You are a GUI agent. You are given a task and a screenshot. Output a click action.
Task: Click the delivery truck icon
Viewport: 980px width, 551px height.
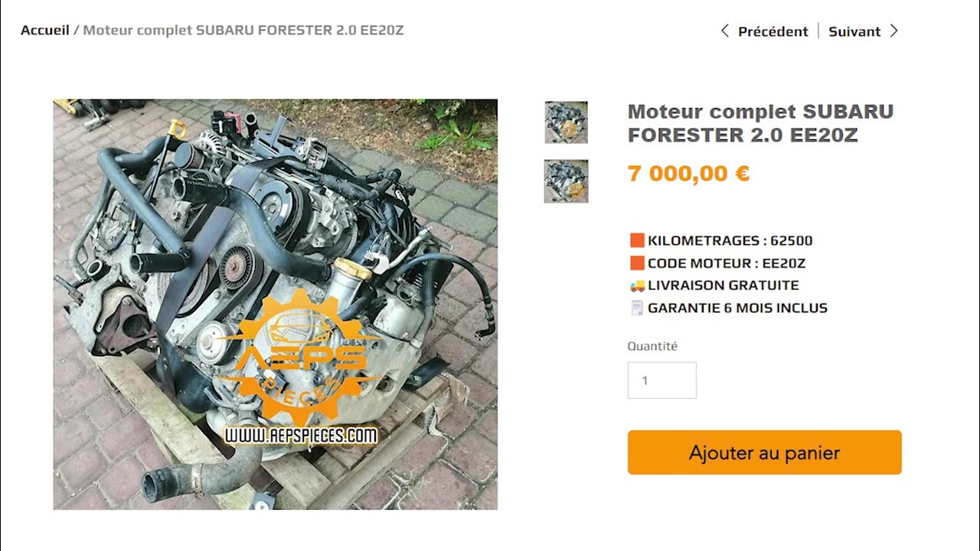[x=637, y=285]
